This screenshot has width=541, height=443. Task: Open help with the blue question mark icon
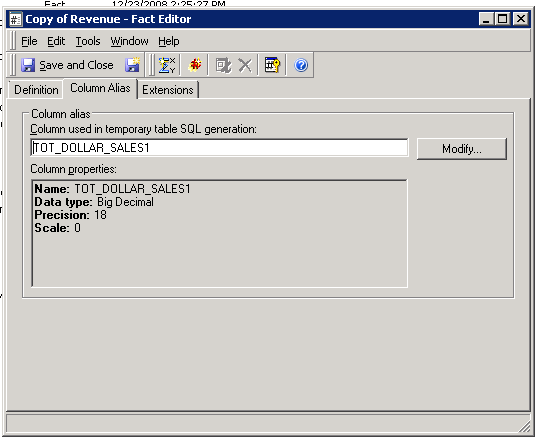coord(301,65)
